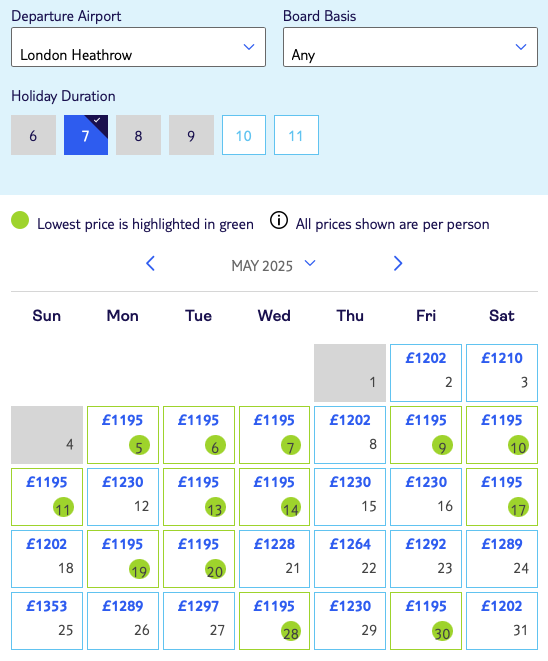Select May 31 priced at £1202

coord(502,621)
